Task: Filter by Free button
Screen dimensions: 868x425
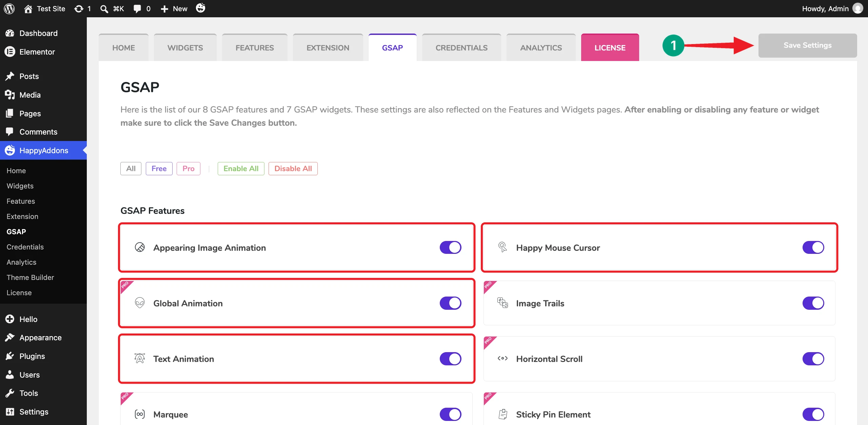Action: tap(159, 168)
